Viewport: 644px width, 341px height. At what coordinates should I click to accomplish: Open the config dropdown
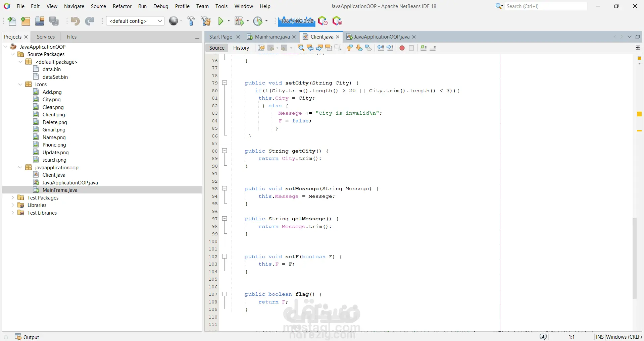click(135, 21)
